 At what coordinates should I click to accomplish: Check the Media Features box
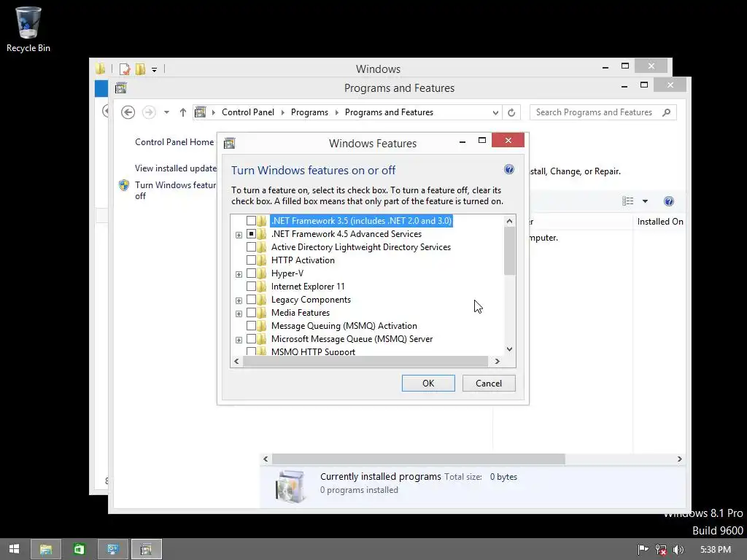(251, 313)
